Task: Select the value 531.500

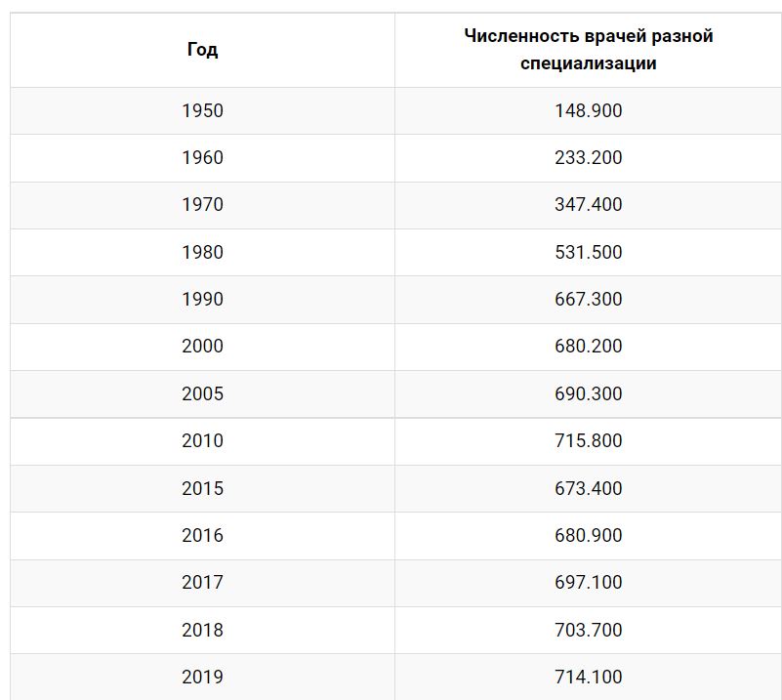Action: pyautogui.click(x=589, y=252)
